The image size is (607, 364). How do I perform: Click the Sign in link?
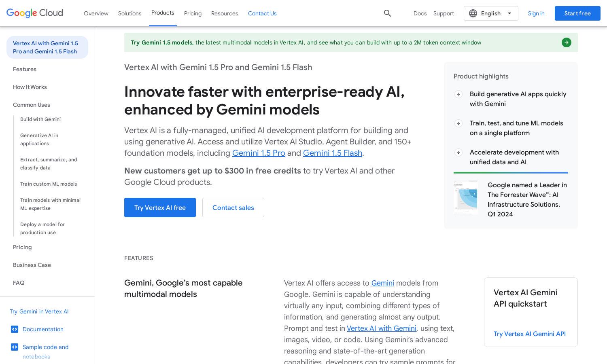coord(536,13)
